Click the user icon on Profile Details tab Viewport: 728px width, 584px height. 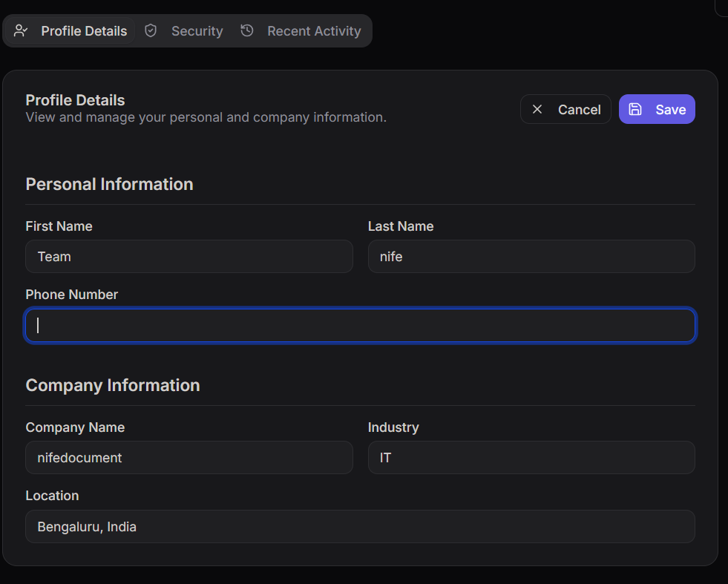(x=21, y=31)
